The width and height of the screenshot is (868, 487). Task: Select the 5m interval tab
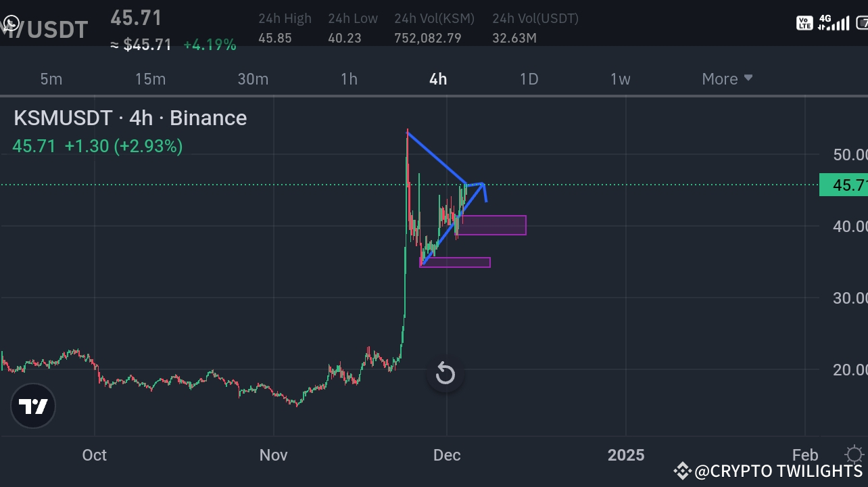[x=51, y=78]
